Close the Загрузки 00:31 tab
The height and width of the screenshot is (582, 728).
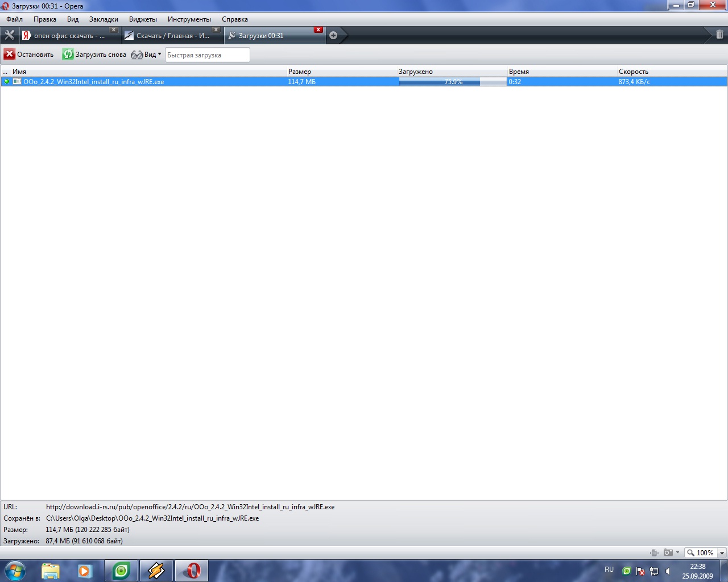pyautogui.click(x=318, y=30)
